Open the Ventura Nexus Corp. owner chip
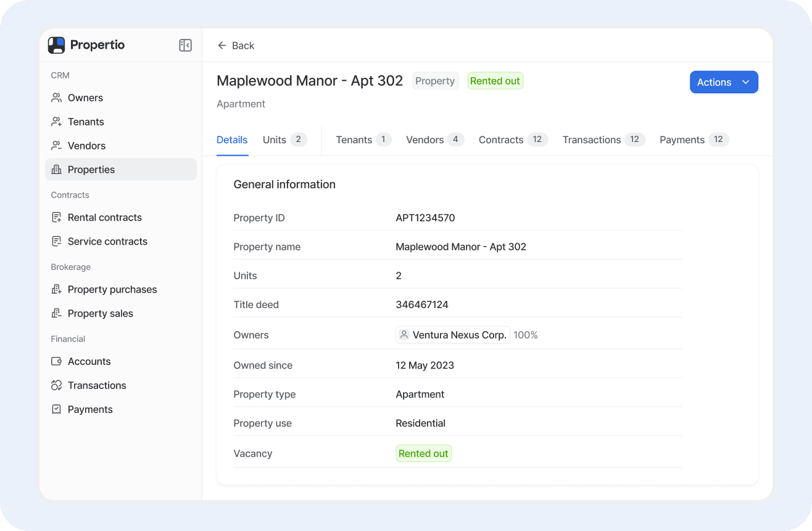 (x=453, y=335)
